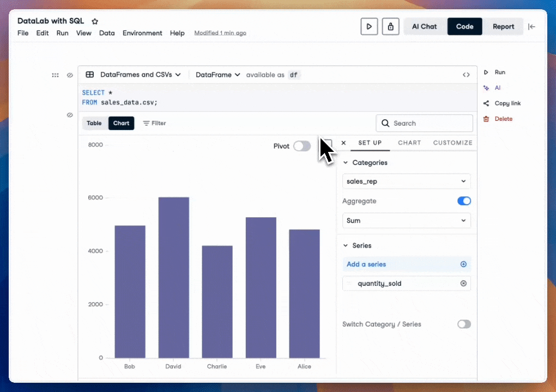556x392 pixels.
Task: Select the Code mode button
Action: pos(464,27)
